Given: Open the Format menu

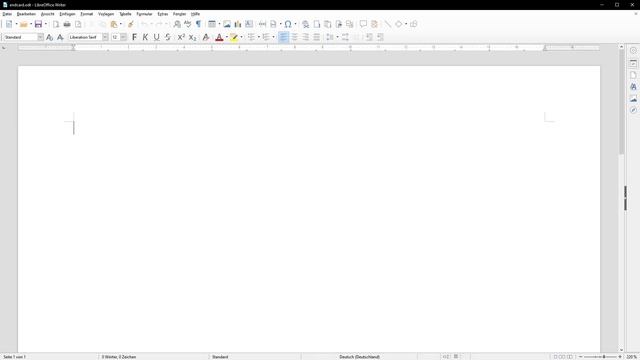Looking at the screenshot, I should pos(87,14).
